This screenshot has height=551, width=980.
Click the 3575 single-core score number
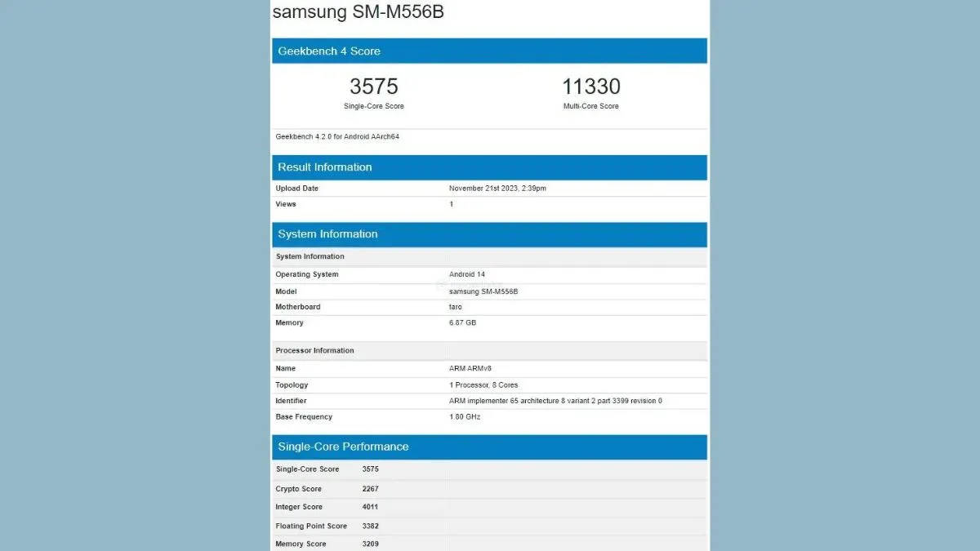point(373,87)
